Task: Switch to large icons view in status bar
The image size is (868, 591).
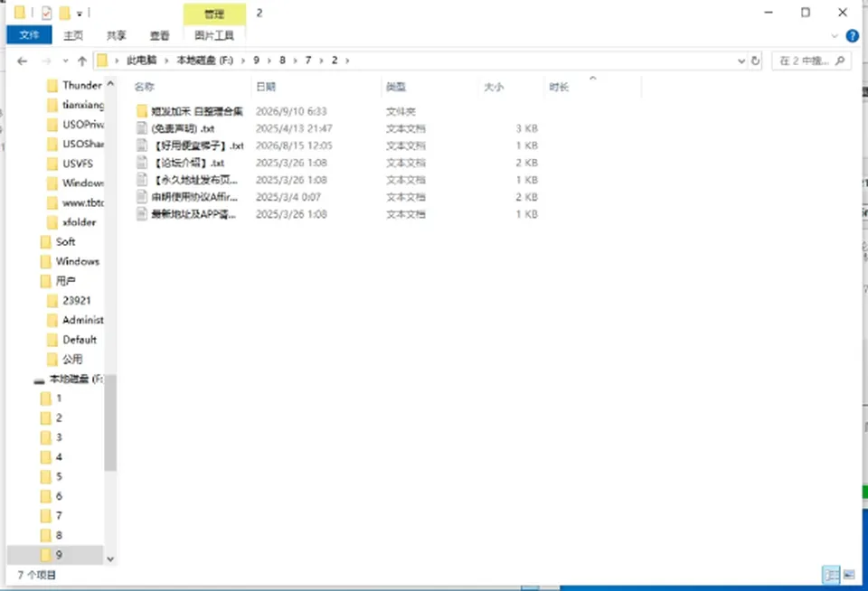Action: pos(849,575)
